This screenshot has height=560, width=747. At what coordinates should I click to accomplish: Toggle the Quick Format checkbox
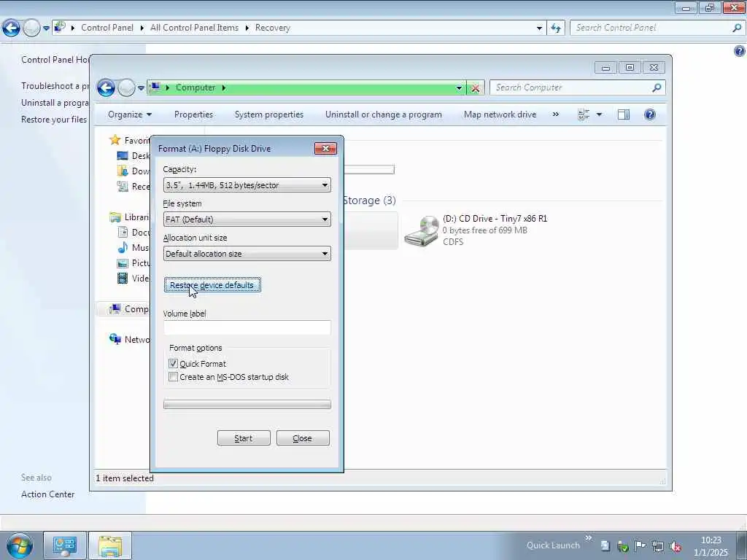pos(173,363)
